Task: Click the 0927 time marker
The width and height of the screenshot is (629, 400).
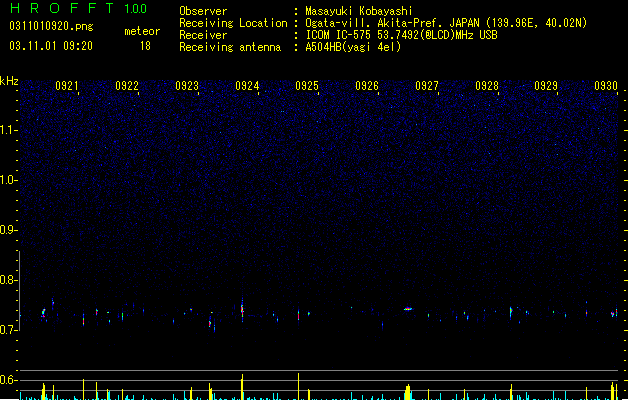Action: point(427,86)
